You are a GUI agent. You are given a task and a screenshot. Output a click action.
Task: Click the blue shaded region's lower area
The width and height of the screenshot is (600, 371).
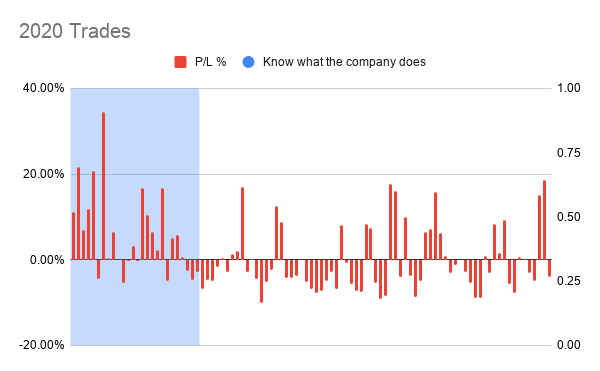pyautogui.click(x=135, y=314)
